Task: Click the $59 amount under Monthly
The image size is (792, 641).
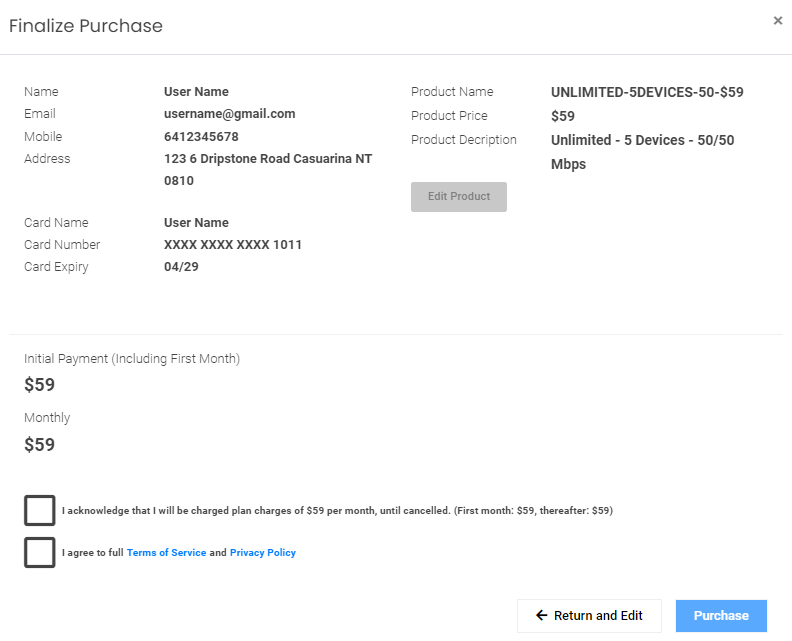Action: [39, 445]
